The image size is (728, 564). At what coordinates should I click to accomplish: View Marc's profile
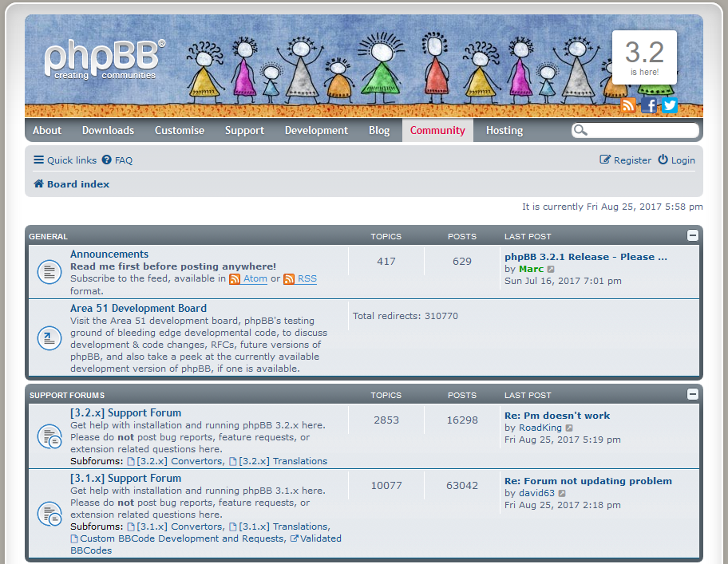pos(531,269)
